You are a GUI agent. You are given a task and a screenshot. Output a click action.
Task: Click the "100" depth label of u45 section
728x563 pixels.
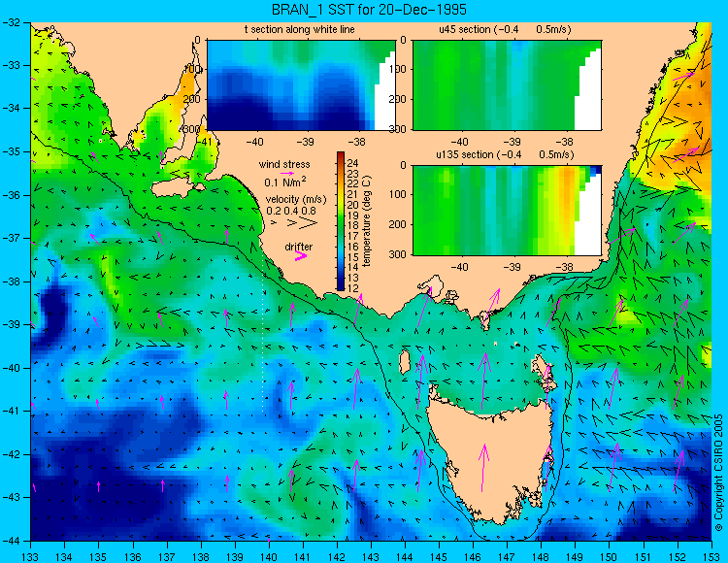point(398,69)
